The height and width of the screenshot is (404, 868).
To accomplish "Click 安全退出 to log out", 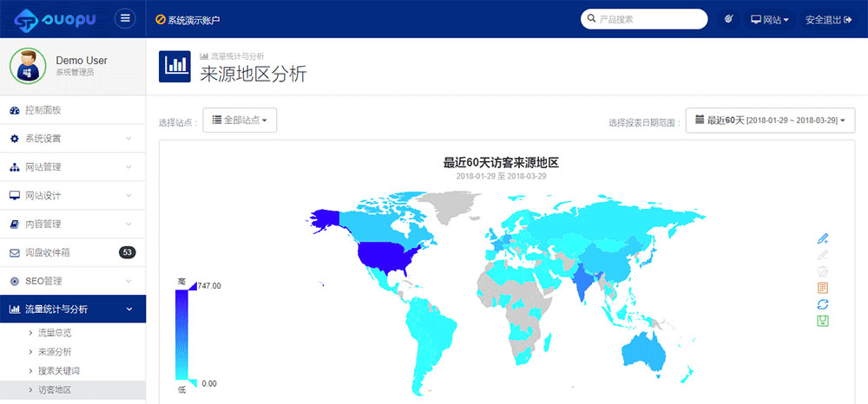I will 828,20.
